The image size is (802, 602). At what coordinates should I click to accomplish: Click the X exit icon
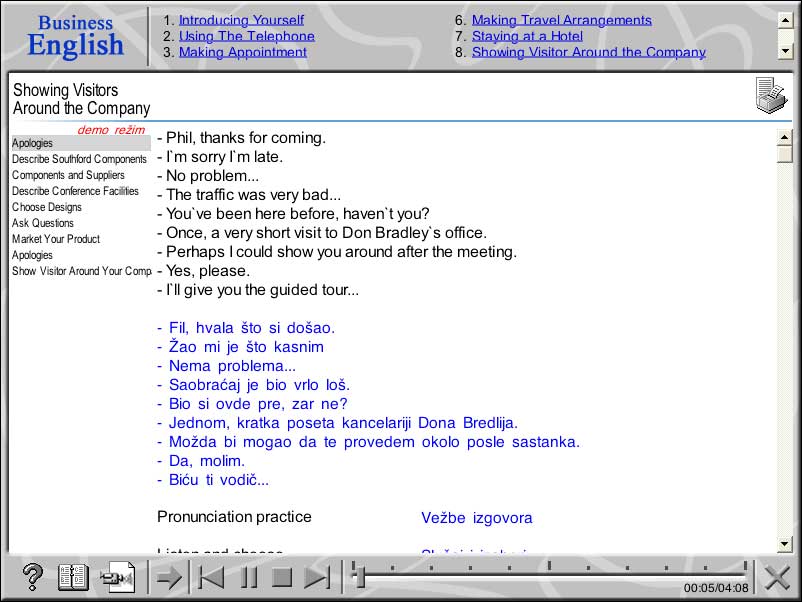(775, 577)
